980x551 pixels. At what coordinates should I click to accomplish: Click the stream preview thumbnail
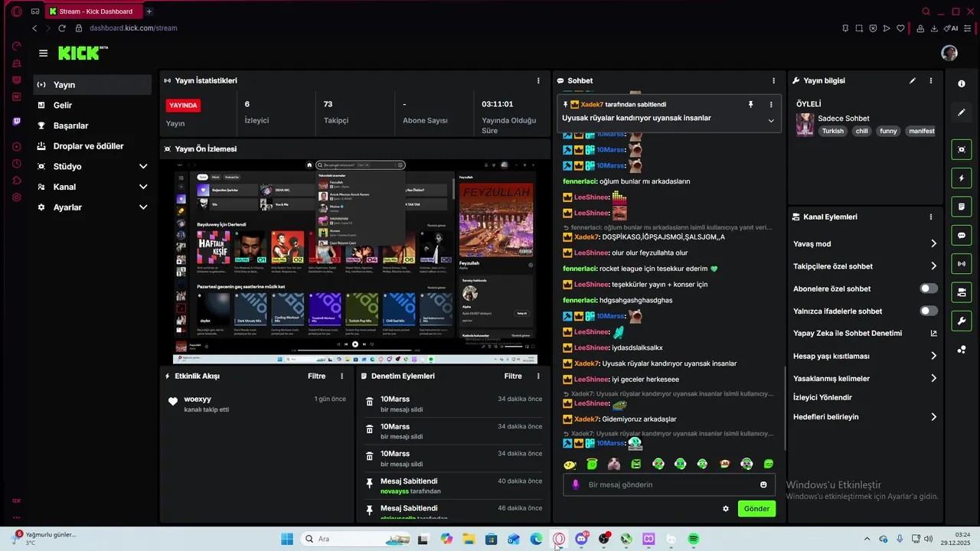click(x=354, y=262)
